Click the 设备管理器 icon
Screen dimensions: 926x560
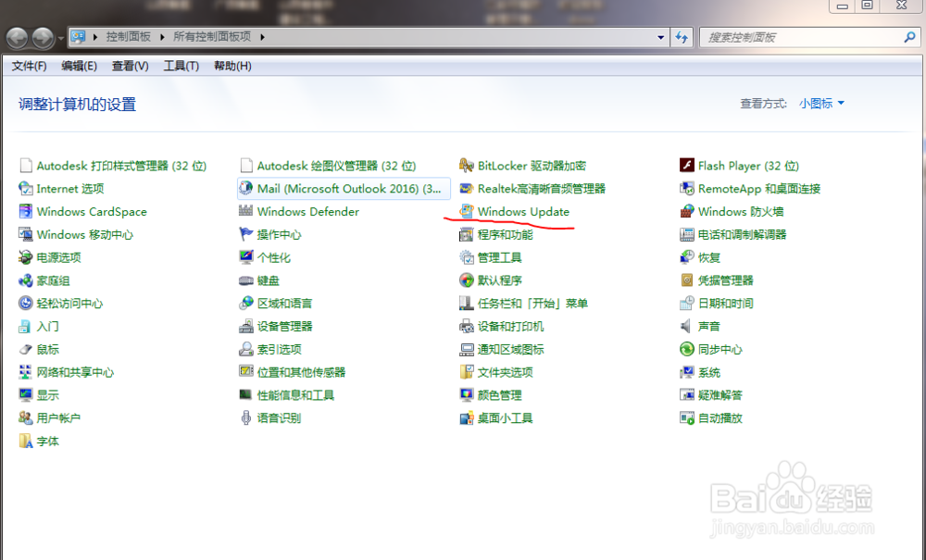click(246, 327)
